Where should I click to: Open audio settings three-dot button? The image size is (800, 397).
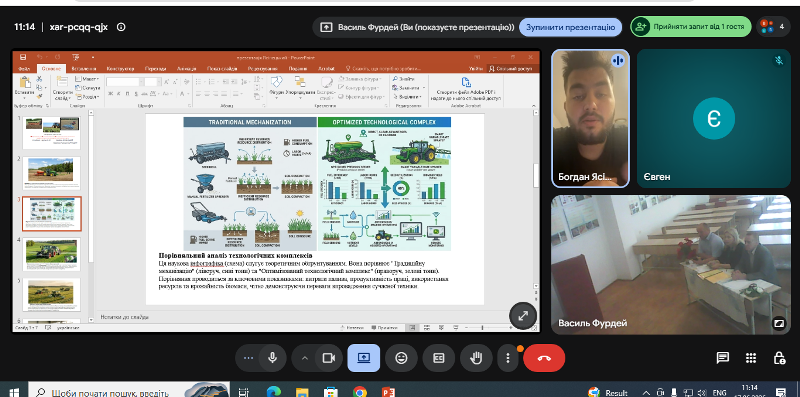pyautogui.click(x=248, y=358)
